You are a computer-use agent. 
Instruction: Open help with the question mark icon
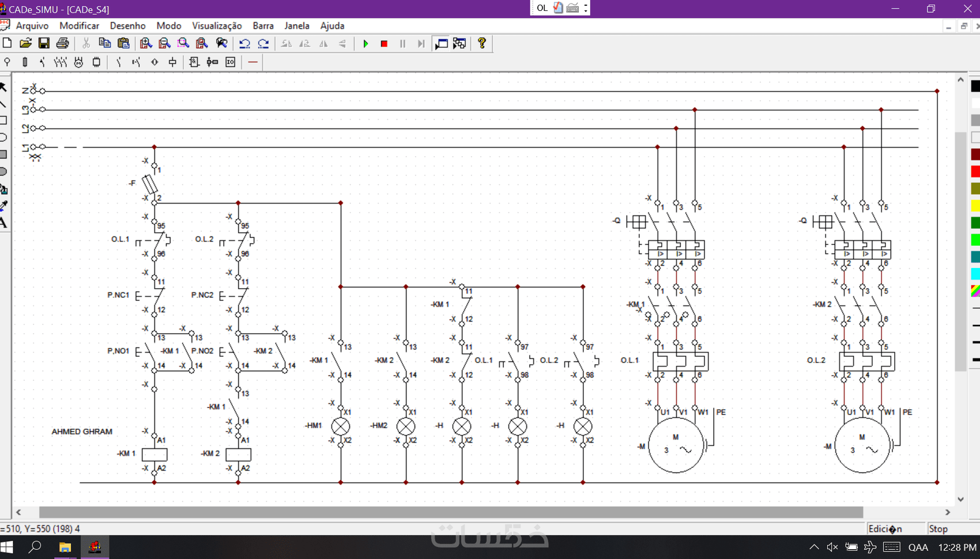point(482,43)
